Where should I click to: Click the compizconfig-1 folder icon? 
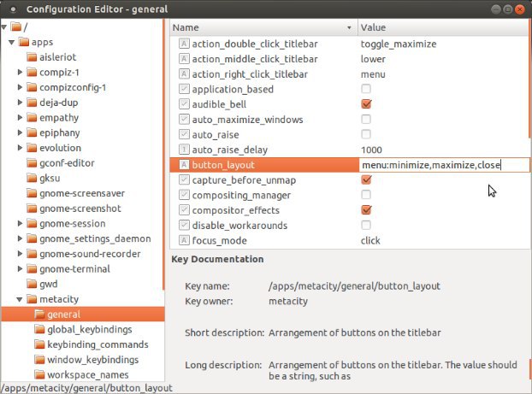pyautogui.click(x=32, y=87)
